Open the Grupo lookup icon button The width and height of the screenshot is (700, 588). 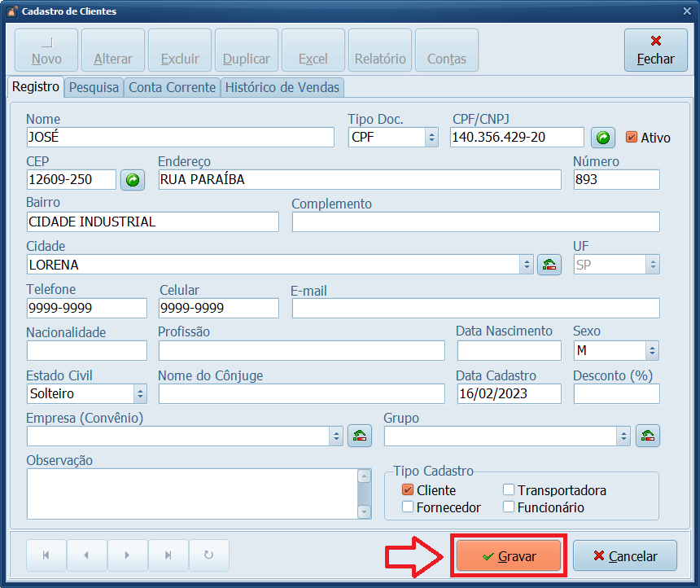coord(648,436)
